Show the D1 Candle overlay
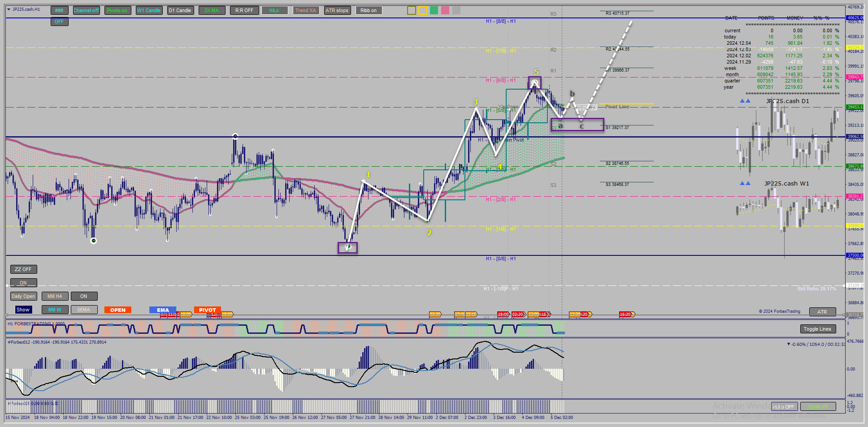Image resolution: width=868 pixels, height=427 pixels. (180, 10)
